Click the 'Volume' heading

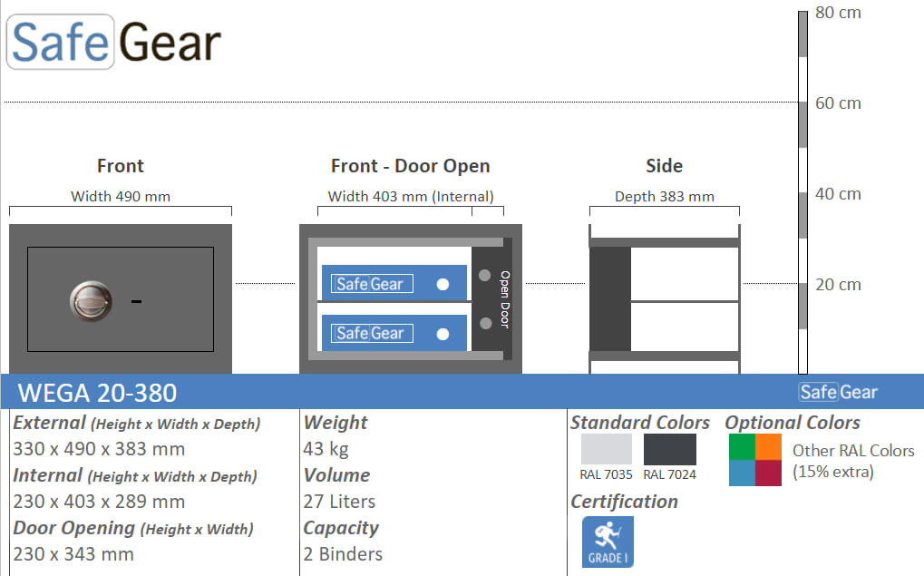tap(337, 475)
